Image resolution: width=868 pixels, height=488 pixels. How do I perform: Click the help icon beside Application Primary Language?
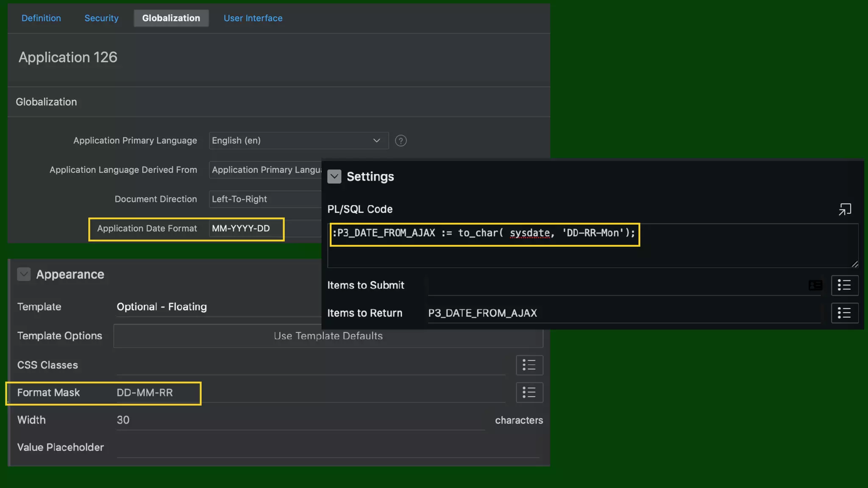point(401,141)
